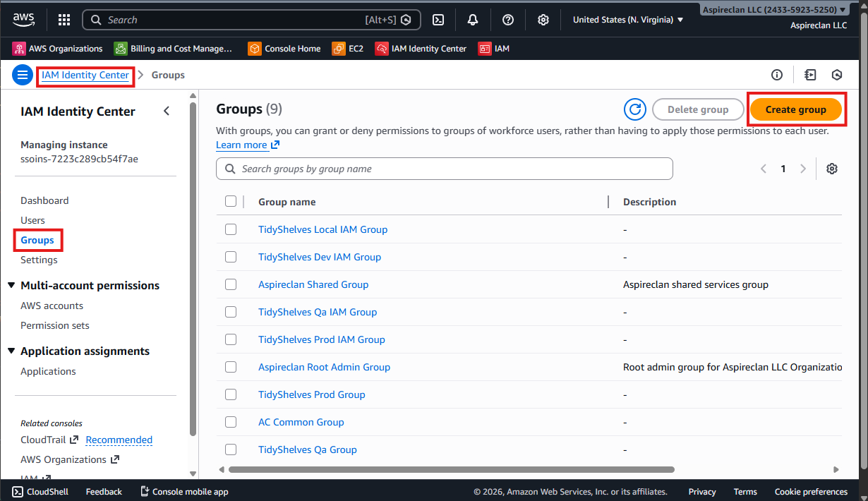Open the info panel icon
Image resolution: width=868 pixels, height=501 pixels.
click(x=777, y=75)
